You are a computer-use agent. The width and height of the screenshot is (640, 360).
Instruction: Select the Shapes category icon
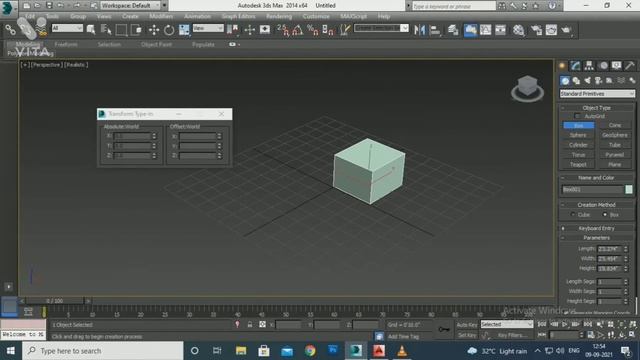tap(576, 81)
